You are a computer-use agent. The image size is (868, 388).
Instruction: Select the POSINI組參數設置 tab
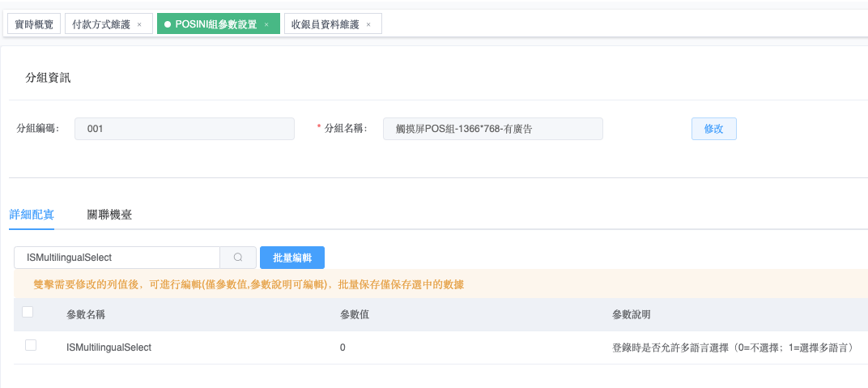tap(215, 24)
